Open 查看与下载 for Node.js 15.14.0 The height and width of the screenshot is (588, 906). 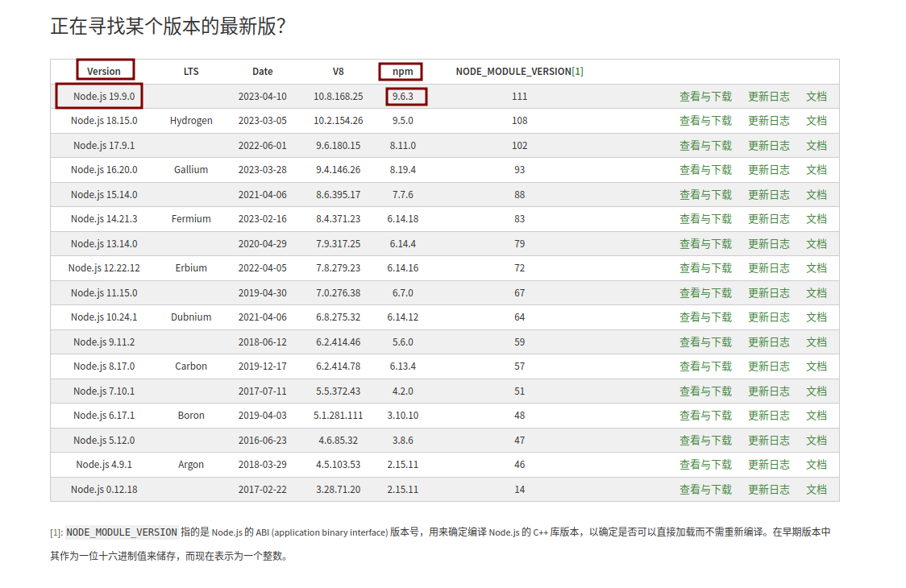(705, 195)
